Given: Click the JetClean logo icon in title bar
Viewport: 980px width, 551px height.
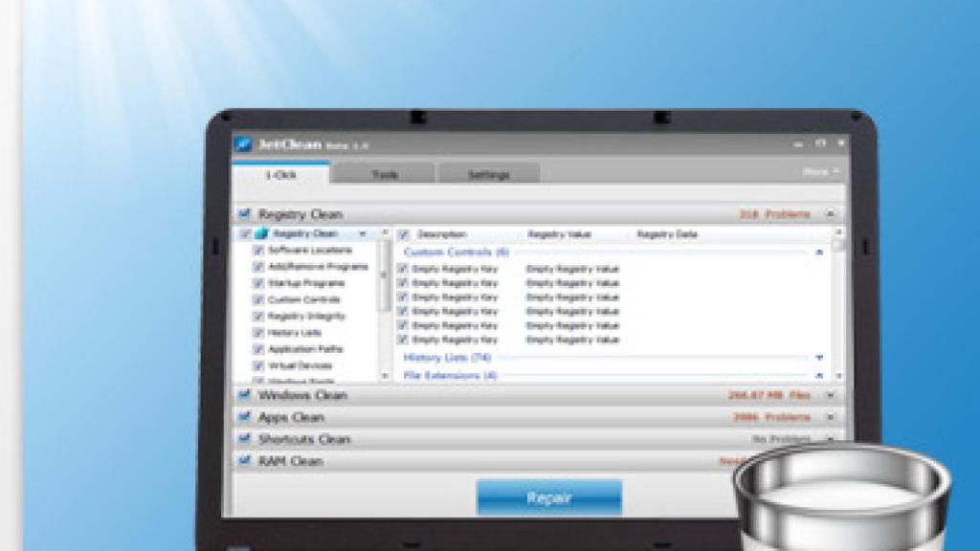Looking at the screenshot, I should tap(244, 144).
